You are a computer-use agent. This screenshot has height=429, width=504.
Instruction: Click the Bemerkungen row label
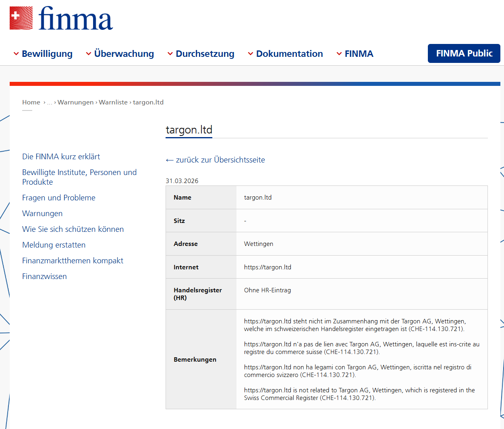coord(195,359)
